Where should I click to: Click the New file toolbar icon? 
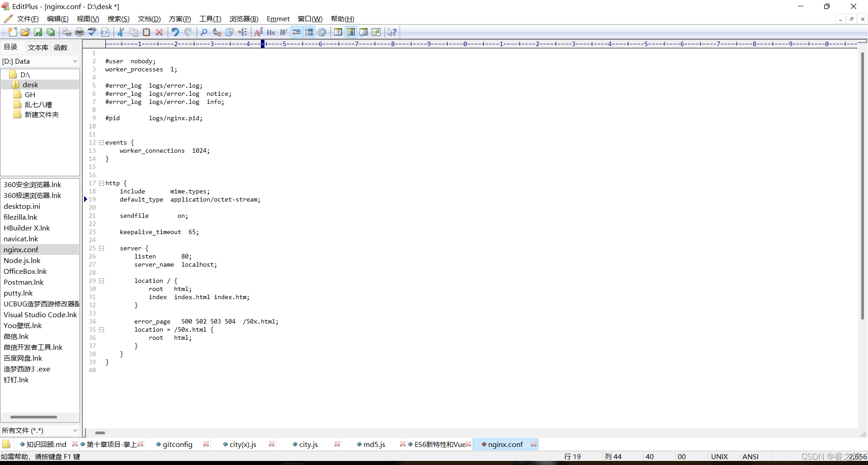(13, 32)
